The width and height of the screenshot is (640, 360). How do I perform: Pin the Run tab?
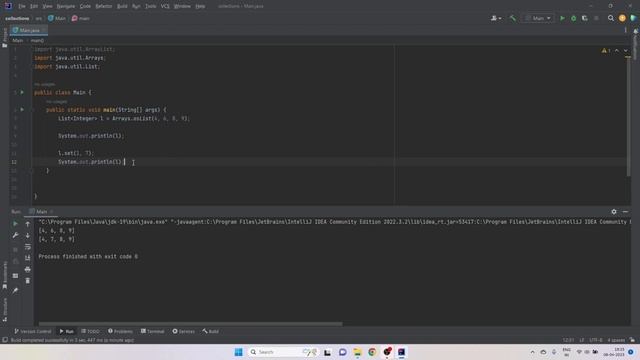click(15, 291)
